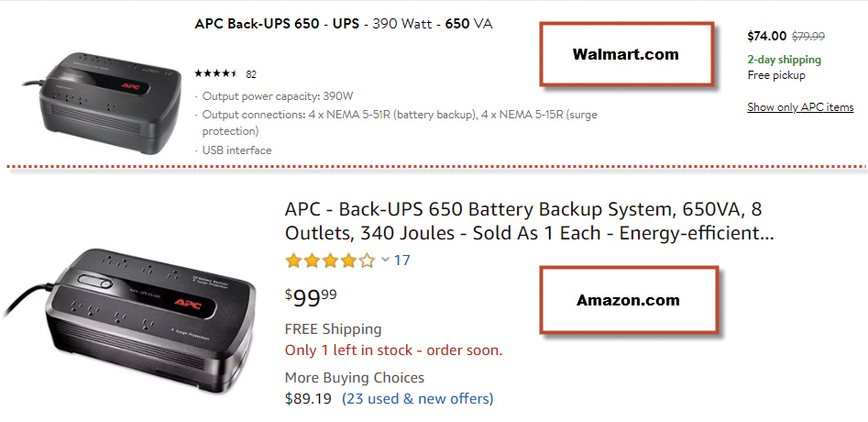Open the 17 Amazon reviews link
The width and height of the screenshot is (868, 422).
401,261
